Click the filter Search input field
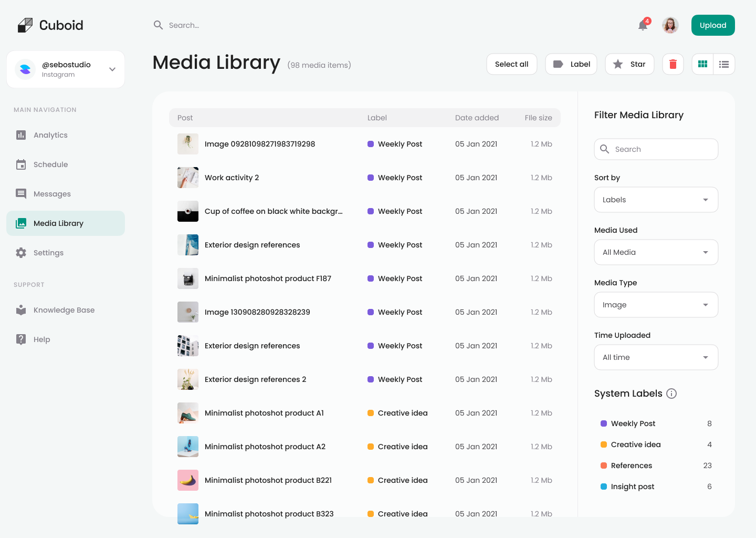The image size is (756, 538). (656, 149)
